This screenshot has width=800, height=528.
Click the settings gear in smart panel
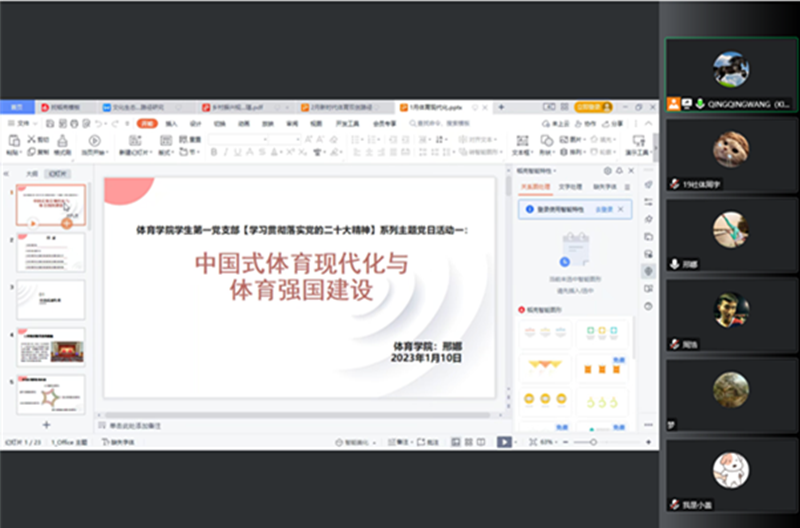coord(607,171)
